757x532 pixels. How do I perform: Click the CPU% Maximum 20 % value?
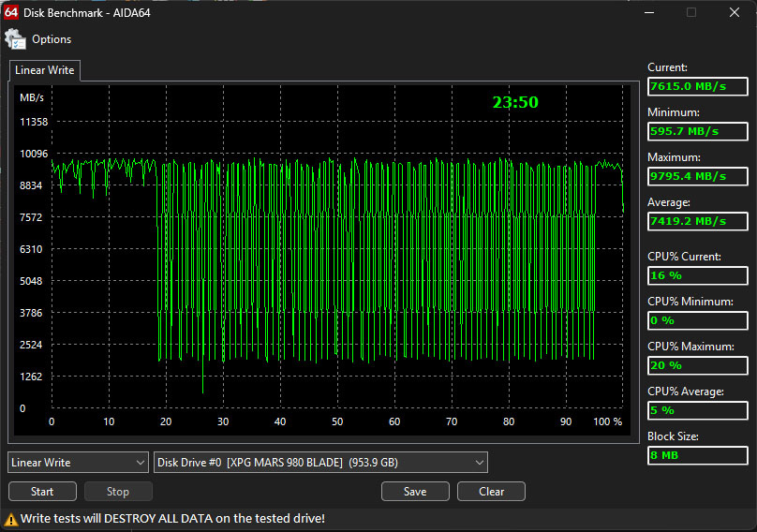tap(698, 365)
